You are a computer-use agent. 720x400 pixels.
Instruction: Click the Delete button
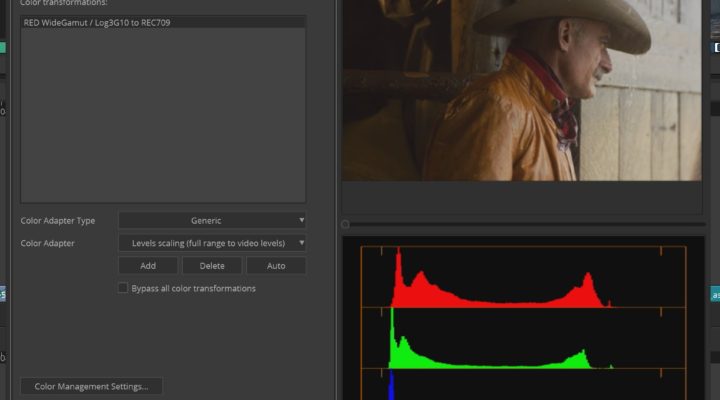click(x=212, y=265)
